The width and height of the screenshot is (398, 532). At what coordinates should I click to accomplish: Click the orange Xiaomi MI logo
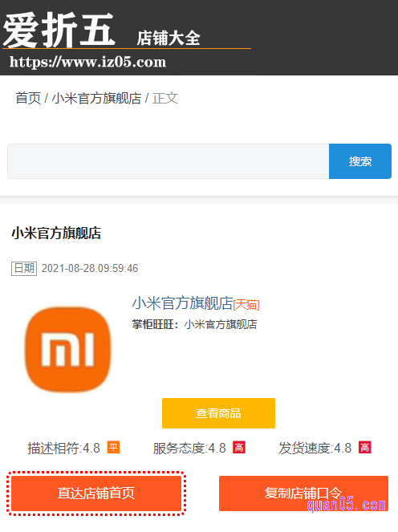[x=68, y=350]
